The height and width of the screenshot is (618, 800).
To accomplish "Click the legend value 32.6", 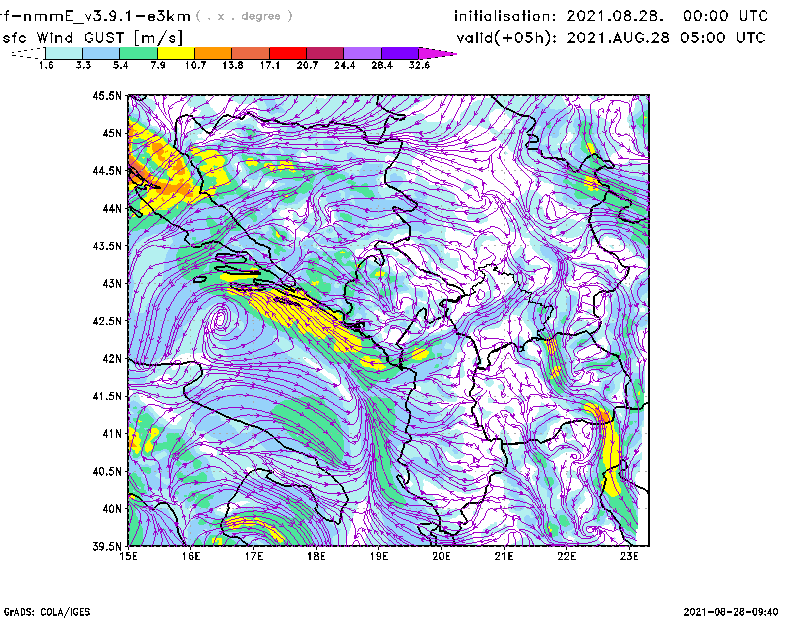I will click(419, 65).
